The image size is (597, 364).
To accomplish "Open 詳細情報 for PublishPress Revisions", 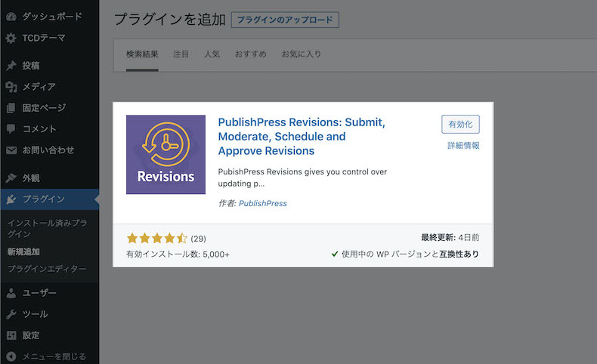I will pyautogui.click(x=463, y=146).
